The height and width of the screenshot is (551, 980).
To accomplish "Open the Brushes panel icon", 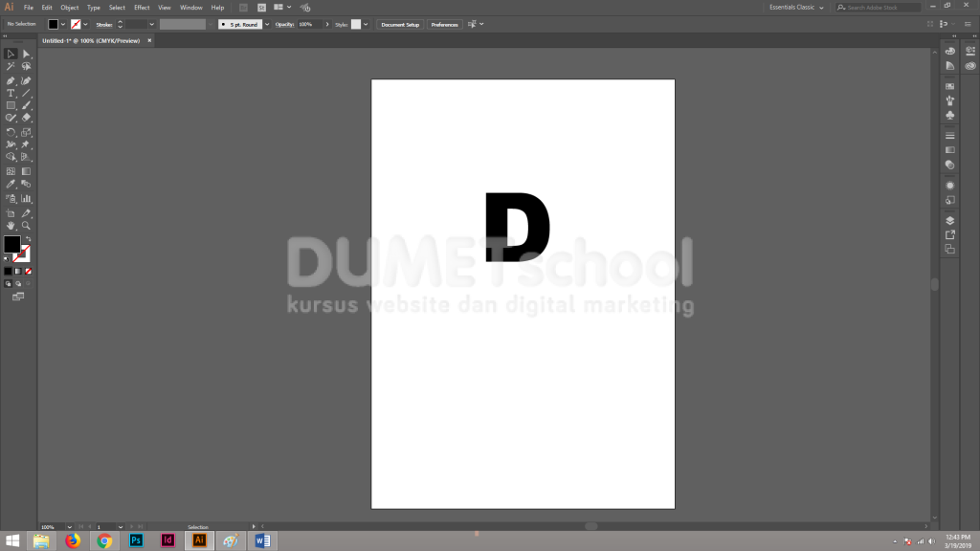I will click(950, 100).
